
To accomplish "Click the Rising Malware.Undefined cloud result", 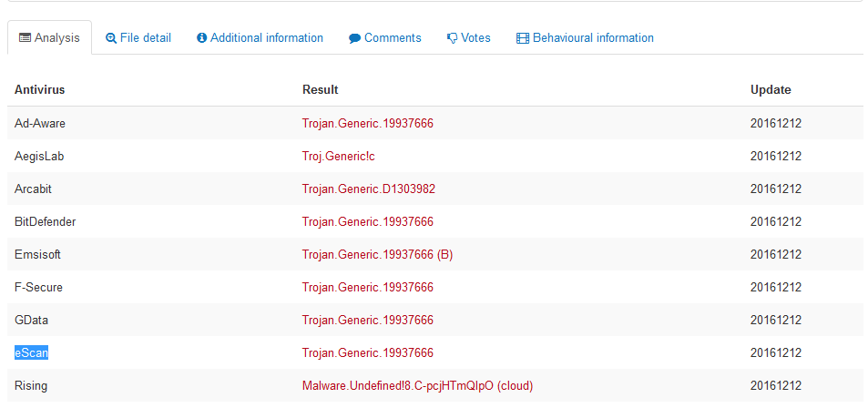I will pos(417,386).
